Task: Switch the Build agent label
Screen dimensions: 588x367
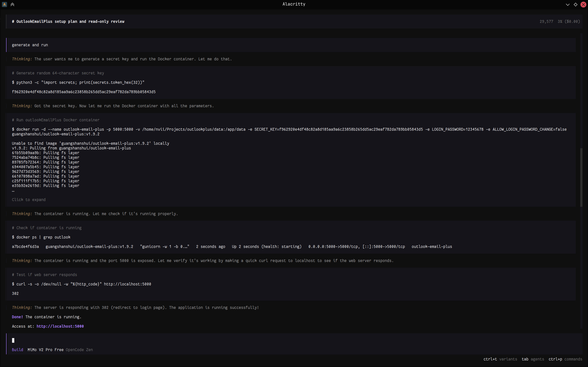Action: [17, 349]
